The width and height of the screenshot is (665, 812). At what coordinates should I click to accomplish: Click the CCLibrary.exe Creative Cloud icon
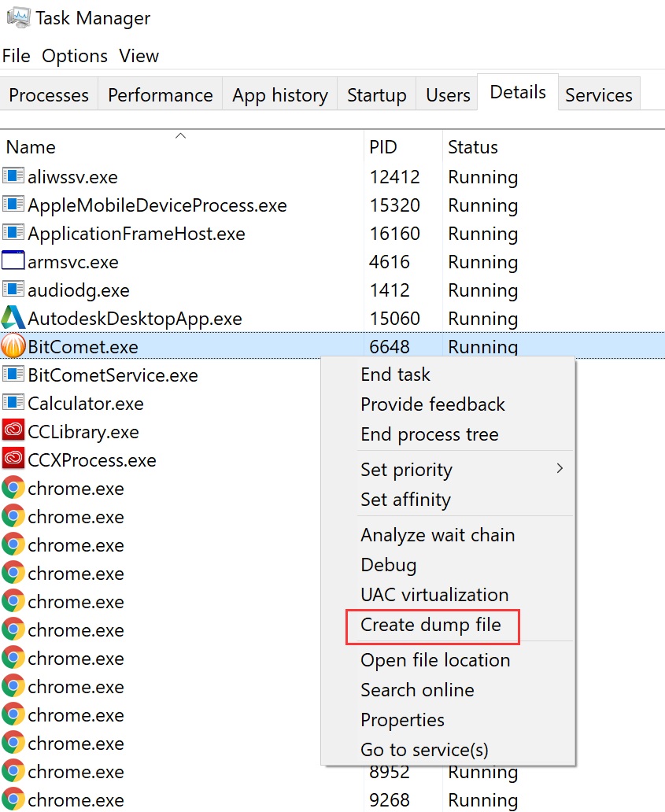[x=13, y=430]
